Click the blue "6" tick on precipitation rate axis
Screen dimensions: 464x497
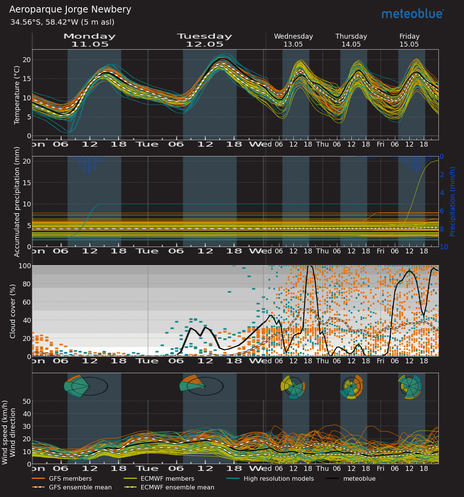[442, 211]
